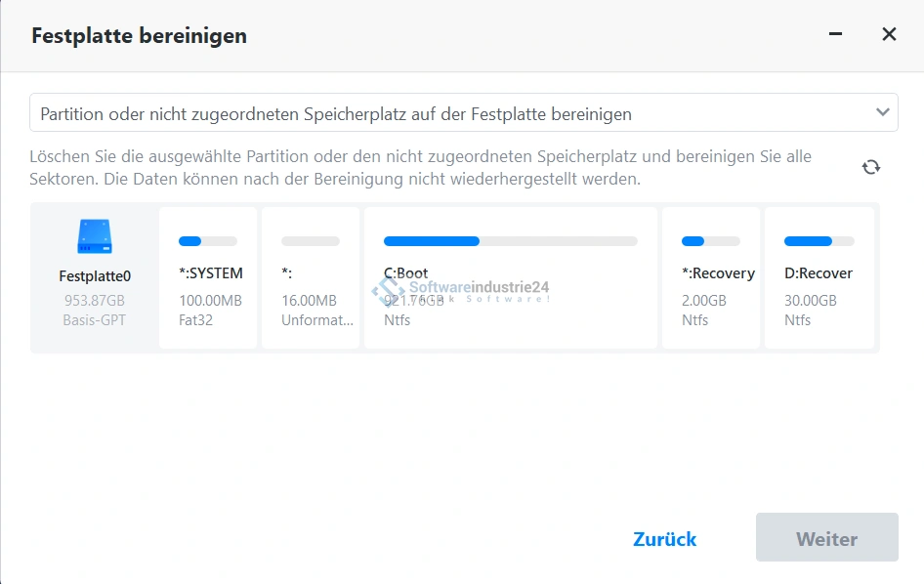Click the usage bar of C:Boot
Viewport: 924px width, 584px height.
pos(510,241)
